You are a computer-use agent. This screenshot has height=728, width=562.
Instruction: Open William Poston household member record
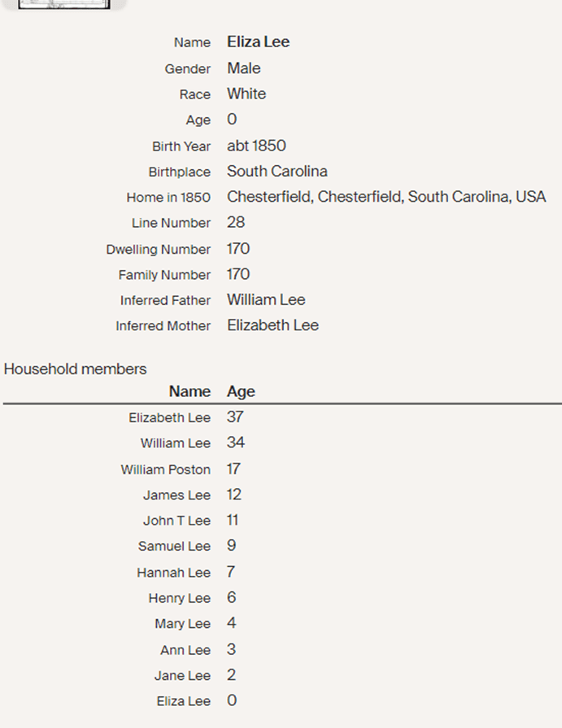pos(165,469)
